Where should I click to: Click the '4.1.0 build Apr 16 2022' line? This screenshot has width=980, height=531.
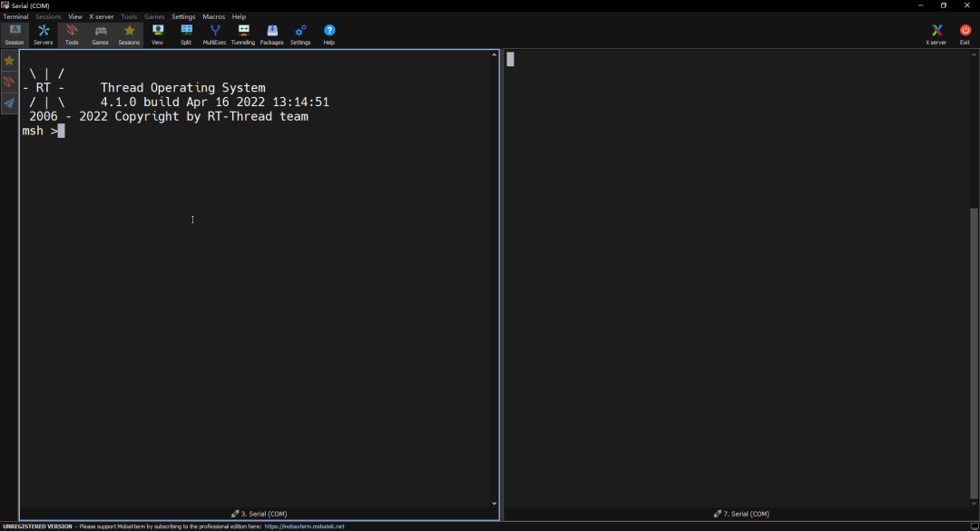(x=214, y=102)
